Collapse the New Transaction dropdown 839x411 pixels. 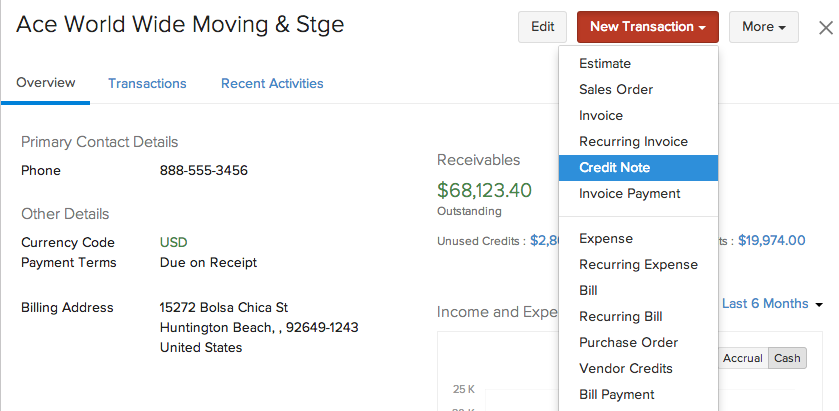click(647, 27)
